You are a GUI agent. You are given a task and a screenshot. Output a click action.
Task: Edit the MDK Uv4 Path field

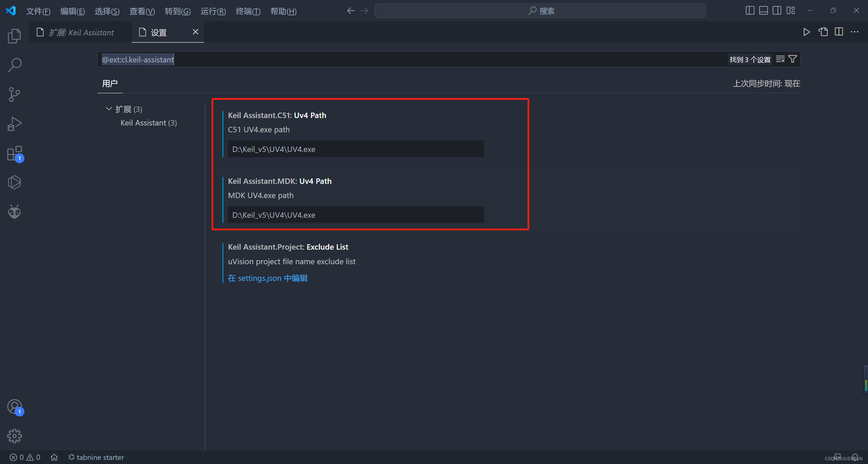pos(356,215)
